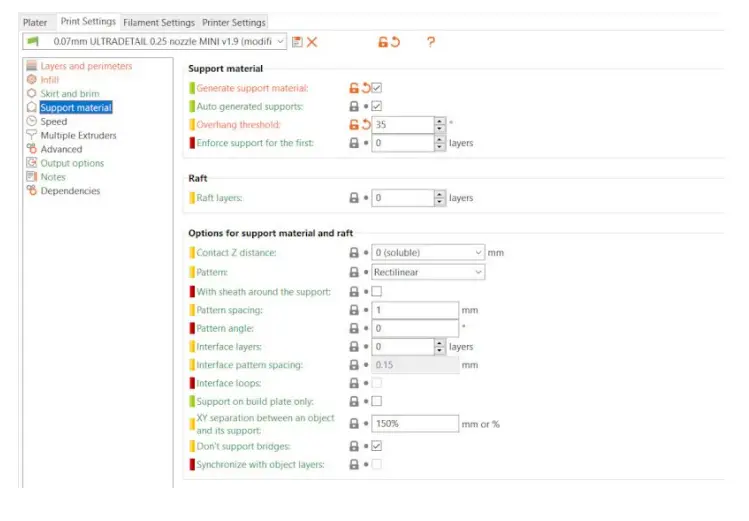Screen dimensions: 749x521
Task: Open the Printer Settings tab
Action: coord(234,22)
